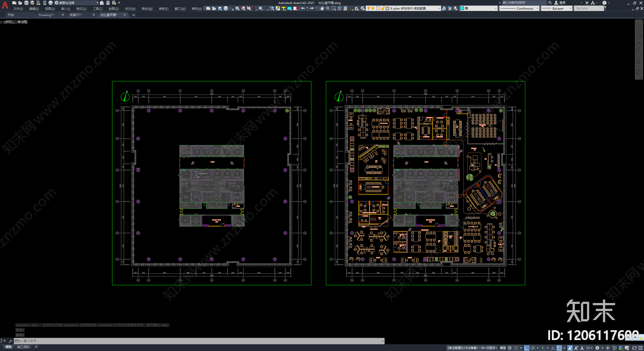
Task: Toggle the drawing grid display
Action: (x=510, y=348)
